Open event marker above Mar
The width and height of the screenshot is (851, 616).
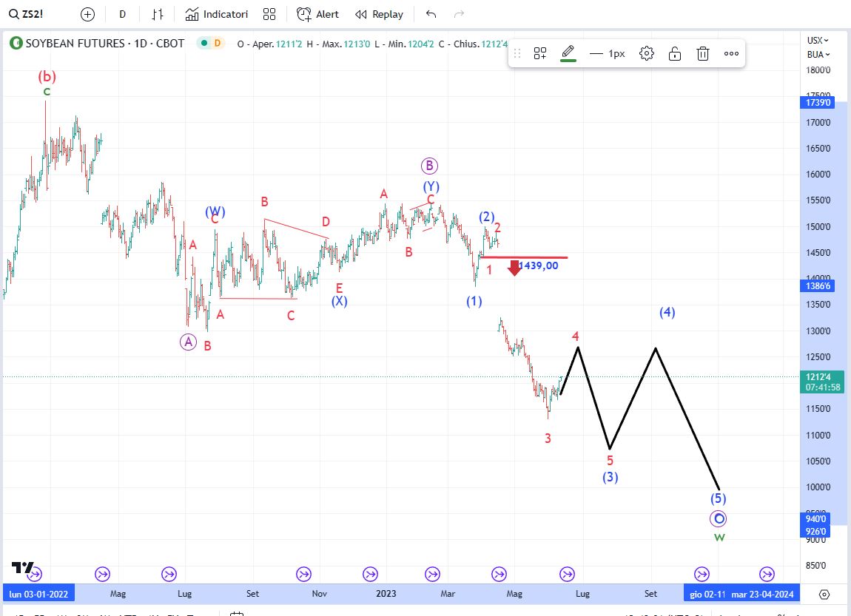click(x=432, y=574)
